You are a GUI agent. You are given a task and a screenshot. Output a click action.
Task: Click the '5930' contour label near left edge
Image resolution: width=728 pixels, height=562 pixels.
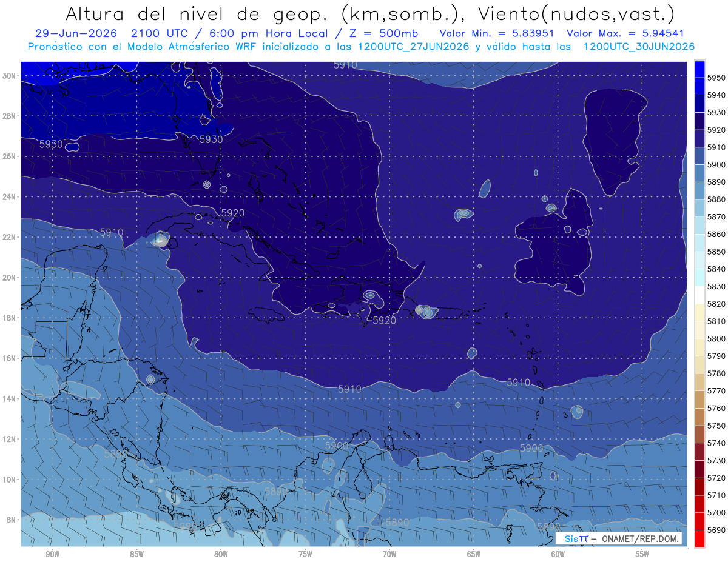[51, 144]
